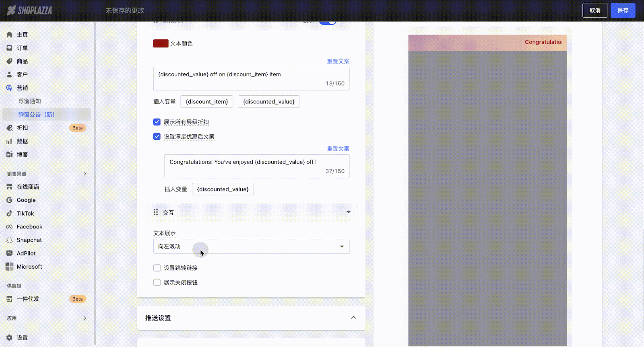
Task: Open the 订单 orders icon
Action: click(x=9, y=48)
